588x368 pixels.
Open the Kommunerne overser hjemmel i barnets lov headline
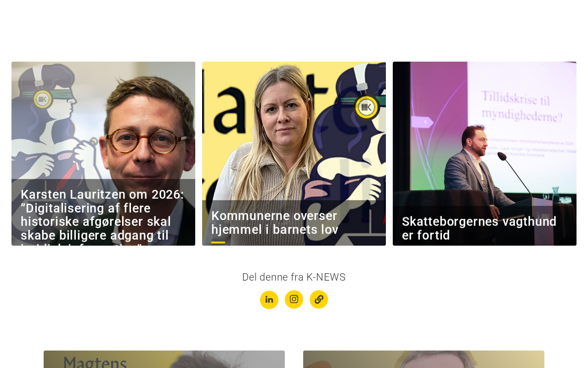pyautogui.click(x=275, y=223)
